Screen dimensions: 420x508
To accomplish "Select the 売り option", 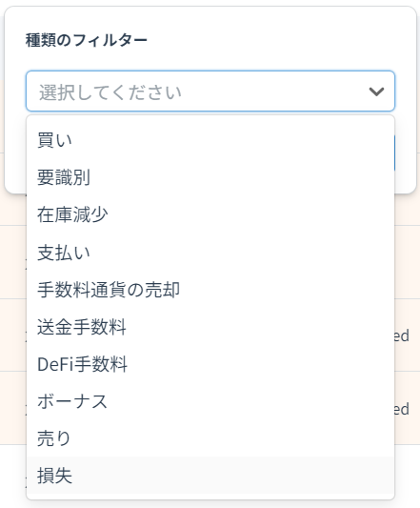I will (x=210, y=438).
